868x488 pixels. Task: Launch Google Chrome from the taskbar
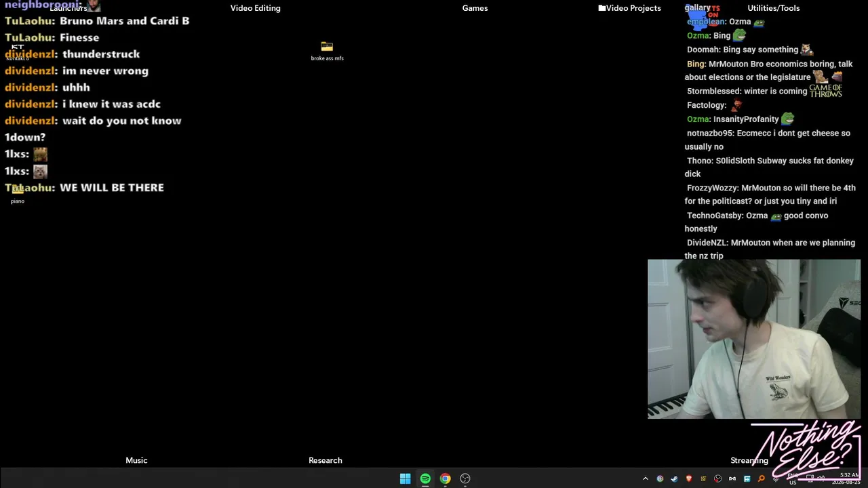445,479
